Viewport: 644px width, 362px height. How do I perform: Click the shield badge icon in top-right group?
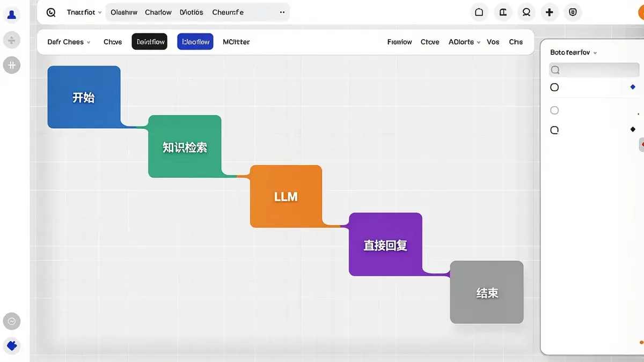[x=573, y=12]
